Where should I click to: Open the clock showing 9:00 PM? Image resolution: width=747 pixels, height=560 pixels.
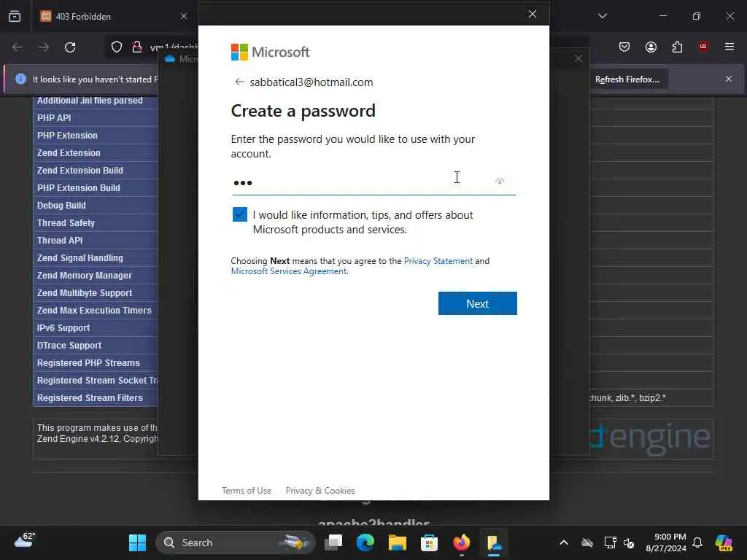[666, 542]
